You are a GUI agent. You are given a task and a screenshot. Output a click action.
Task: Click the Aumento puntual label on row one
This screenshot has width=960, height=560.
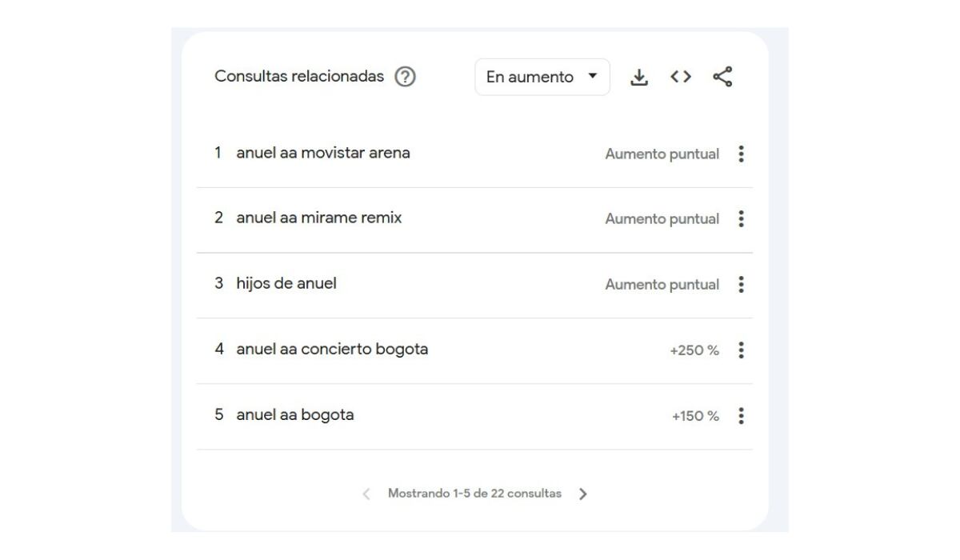(x=662, y=154)
